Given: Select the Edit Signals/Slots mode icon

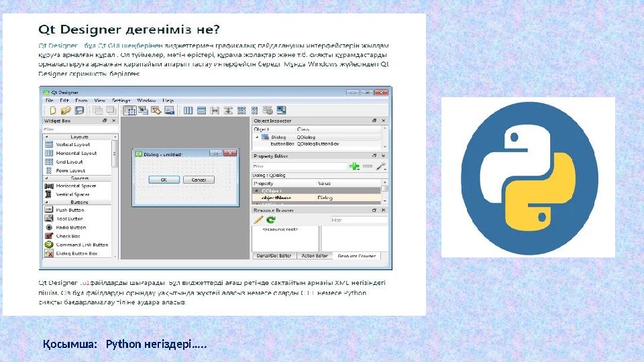Looking at the screenshot, I should tap(143, 111).
